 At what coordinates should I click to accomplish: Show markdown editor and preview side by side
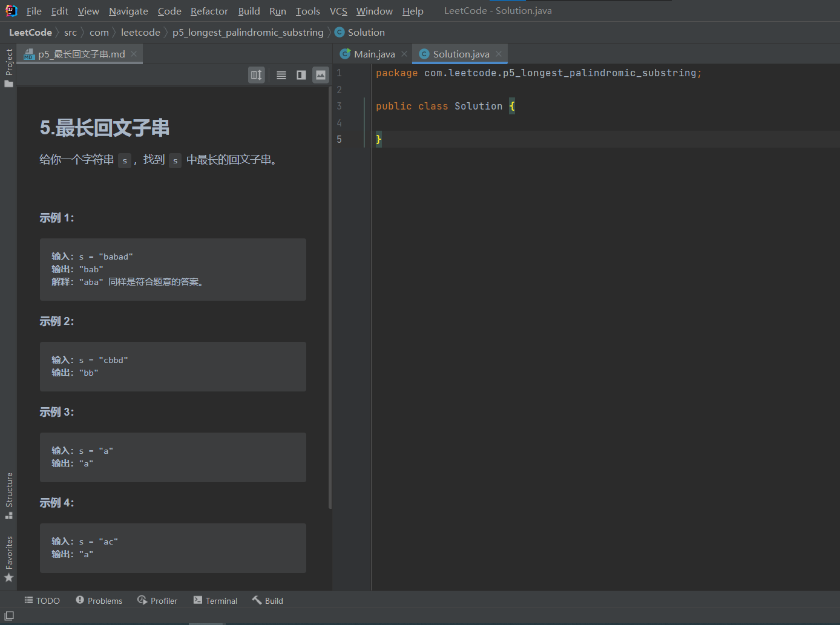coord(301,75)
